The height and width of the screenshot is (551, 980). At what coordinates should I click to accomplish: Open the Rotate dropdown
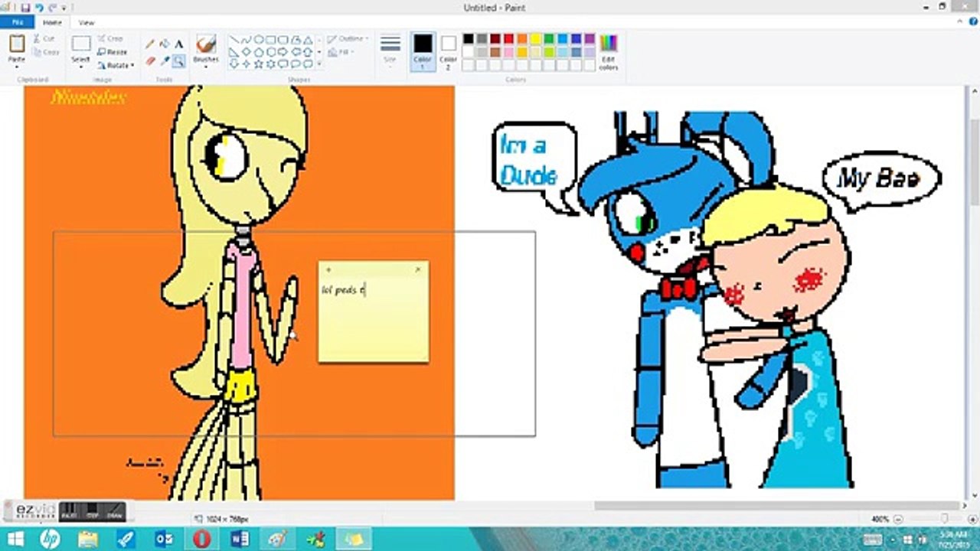point(116,65)
